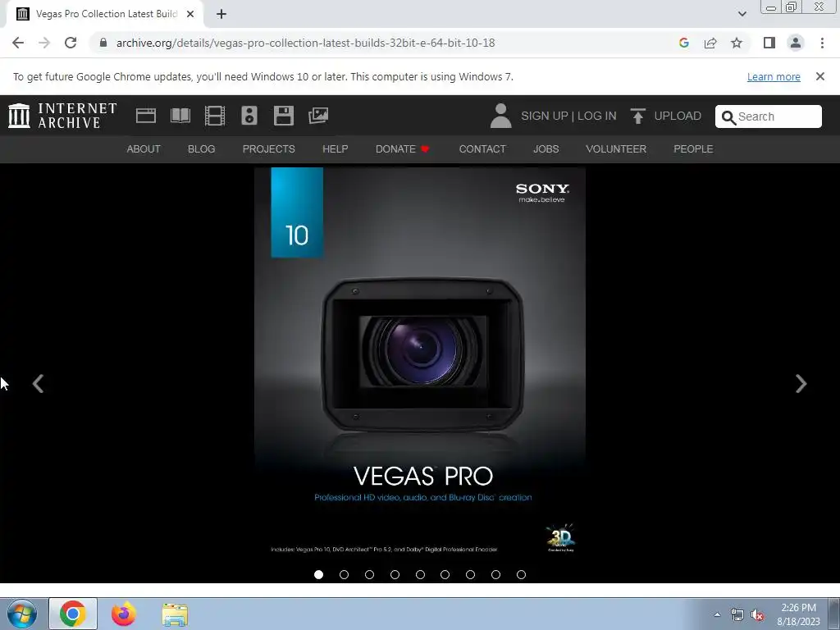Open the Internet Archive home logo
The image size is (840, 630).
point(62,116)
